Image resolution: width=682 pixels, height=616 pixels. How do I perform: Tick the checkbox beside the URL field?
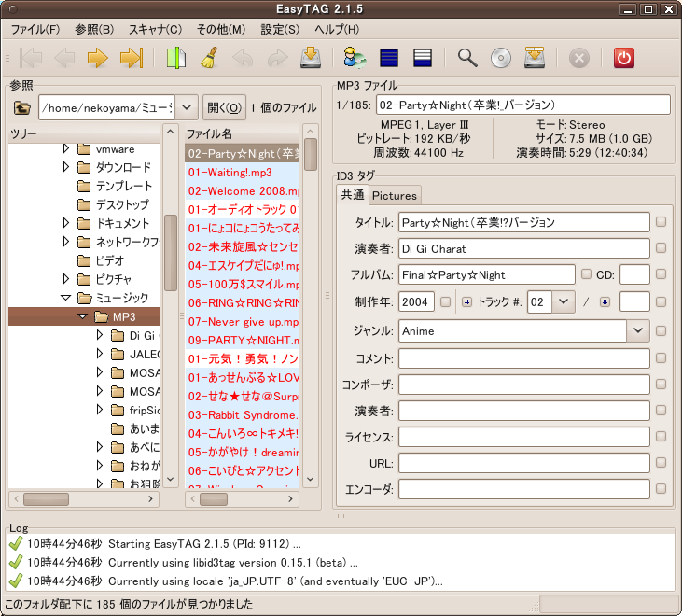click(x=661, y=463)
